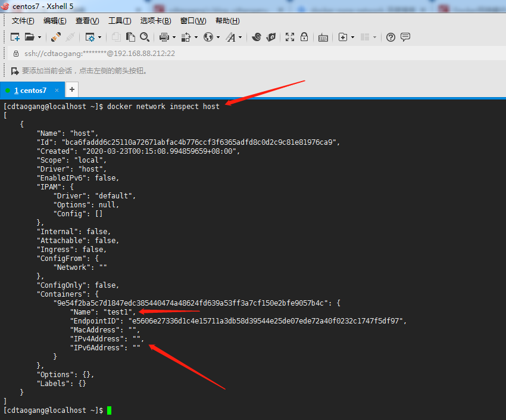Click the "Id": "bca6faddd6c2…" line

pyautogui.click(x=189, y=142)
